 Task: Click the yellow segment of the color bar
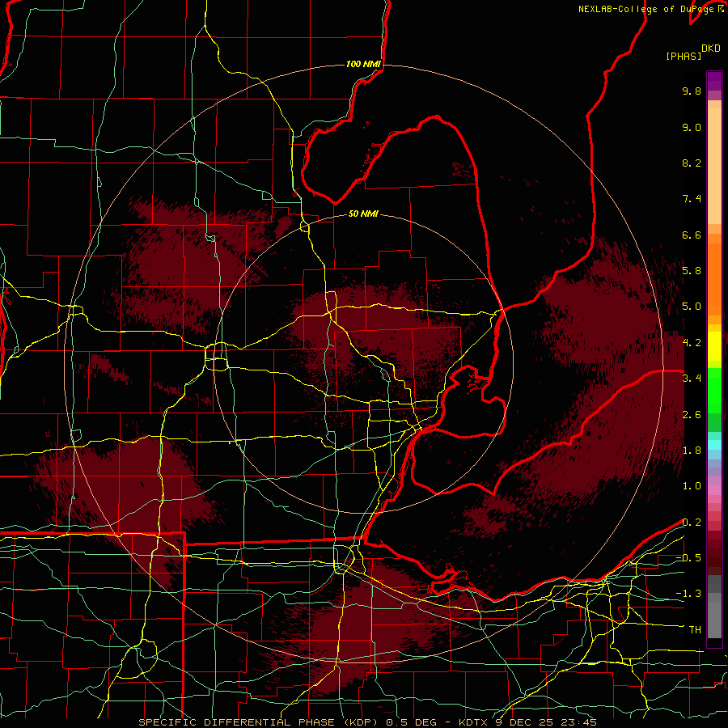pyautogui.click(x=714, y=346)
